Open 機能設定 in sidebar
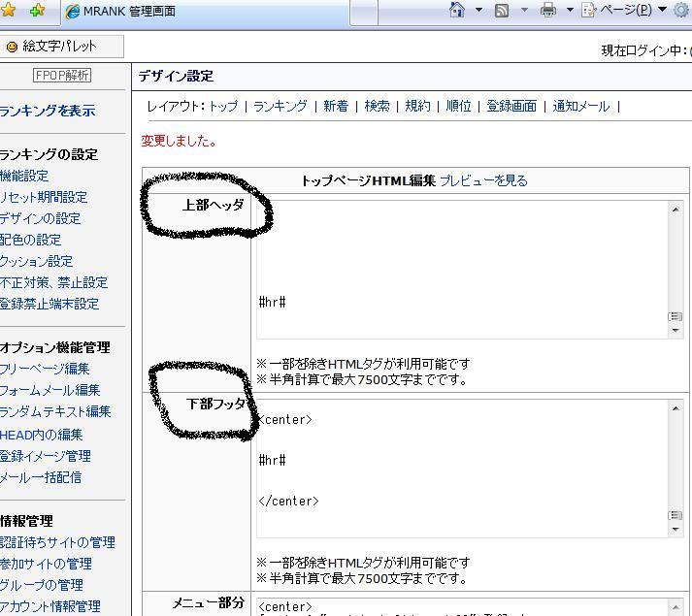692x616 pixels. point(24,176)
